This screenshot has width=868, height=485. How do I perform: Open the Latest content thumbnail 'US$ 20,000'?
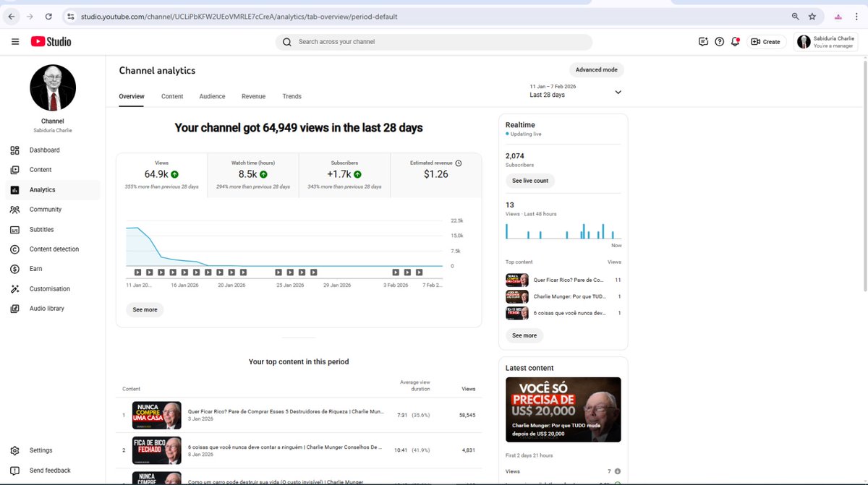coord(563,410)
